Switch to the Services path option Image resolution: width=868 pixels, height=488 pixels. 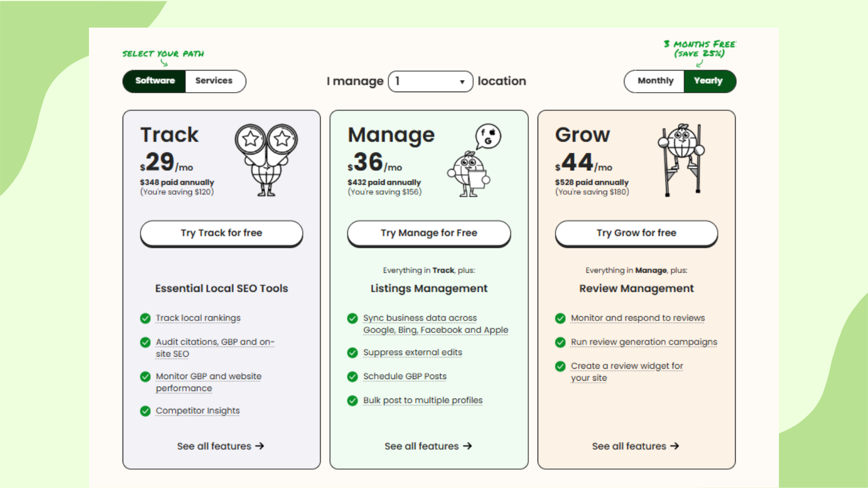tap(215, 81)
